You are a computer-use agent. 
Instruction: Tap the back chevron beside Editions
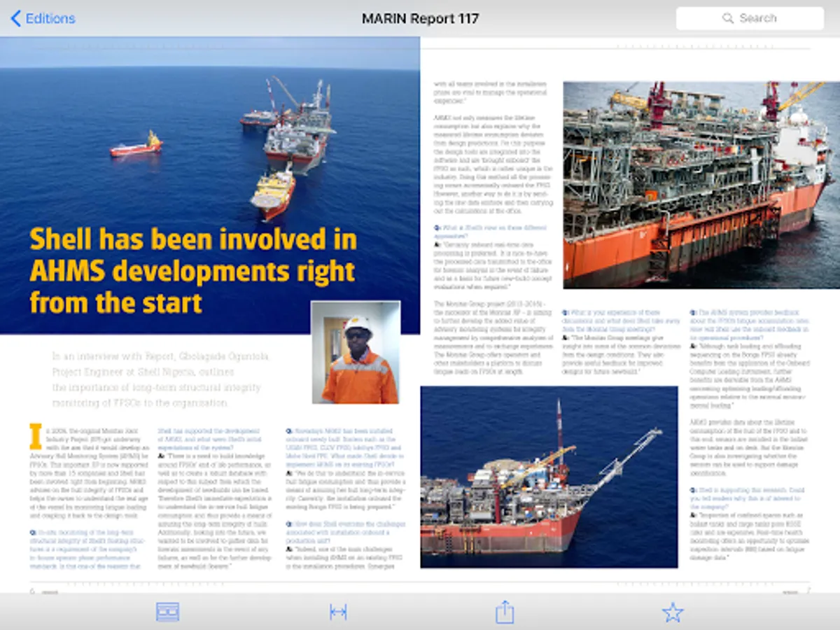coord(15,19)
